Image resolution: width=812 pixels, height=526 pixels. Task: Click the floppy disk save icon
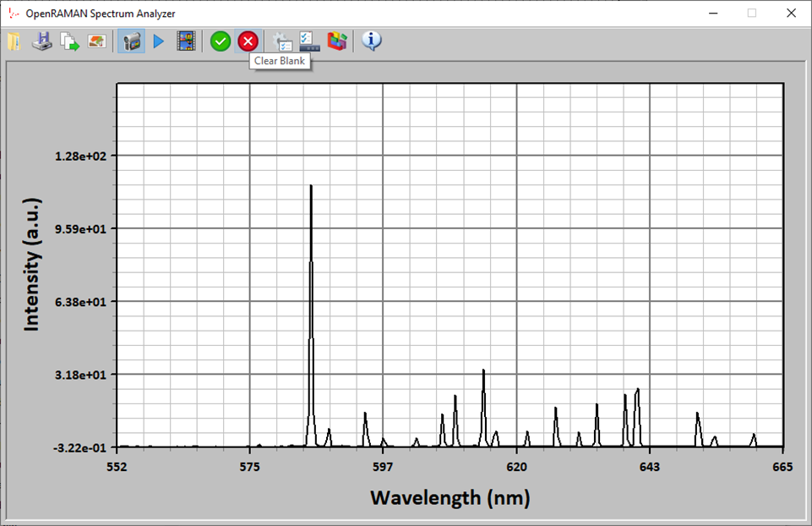coord(41,41)
